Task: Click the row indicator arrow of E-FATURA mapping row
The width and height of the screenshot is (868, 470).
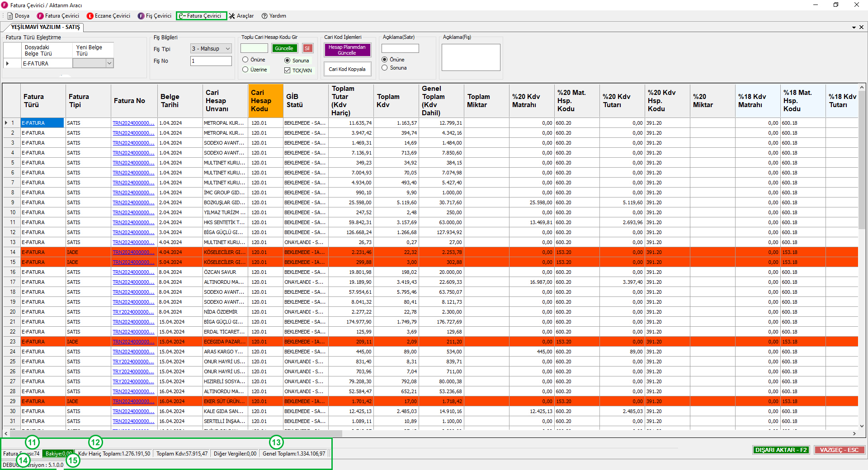Action: pos(8,64)
